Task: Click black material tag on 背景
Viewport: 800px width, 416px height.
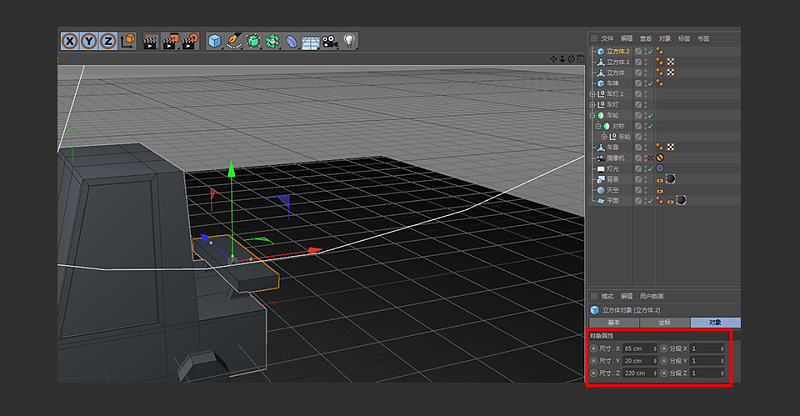Action: click(x=671, y=179)
